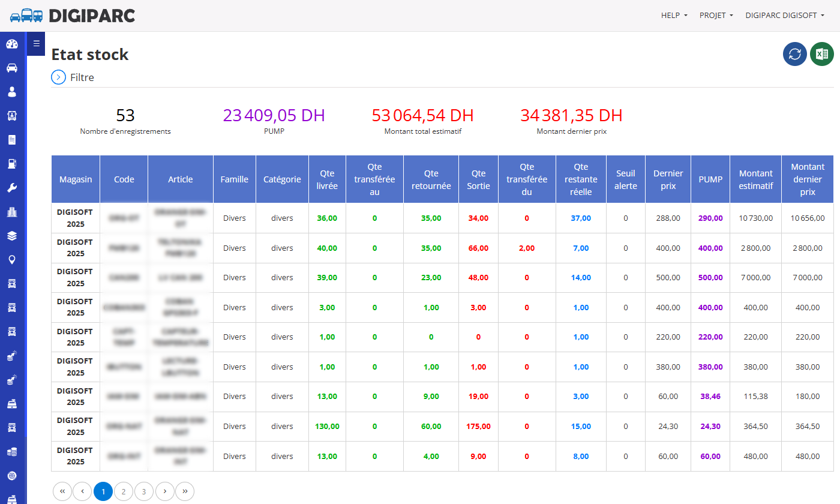Click the DIGIPARC logo
Image resolution: width=840 pixels, height=504 pixels.
pos(73,16)
